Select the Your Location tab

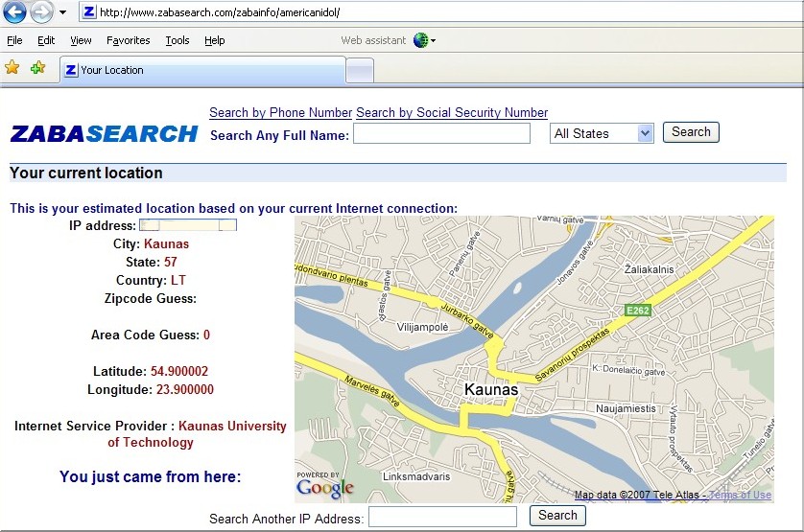pos(203,70)
